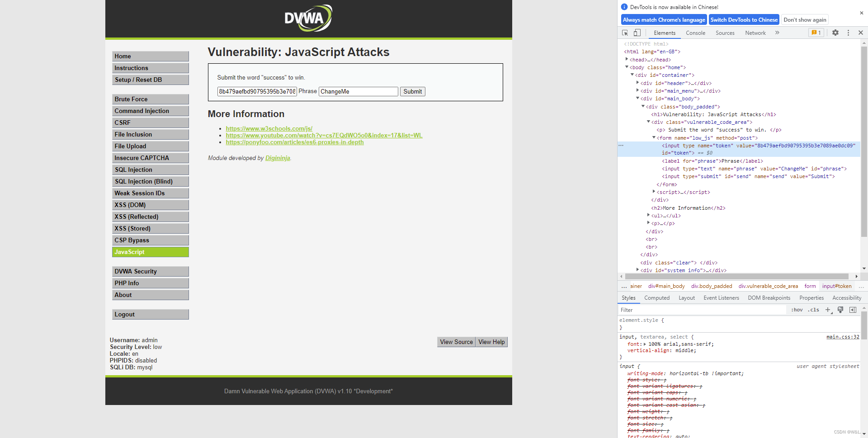Open the Properties tab
This screenshot has height=438, width=868.
(x=811, y=298)
